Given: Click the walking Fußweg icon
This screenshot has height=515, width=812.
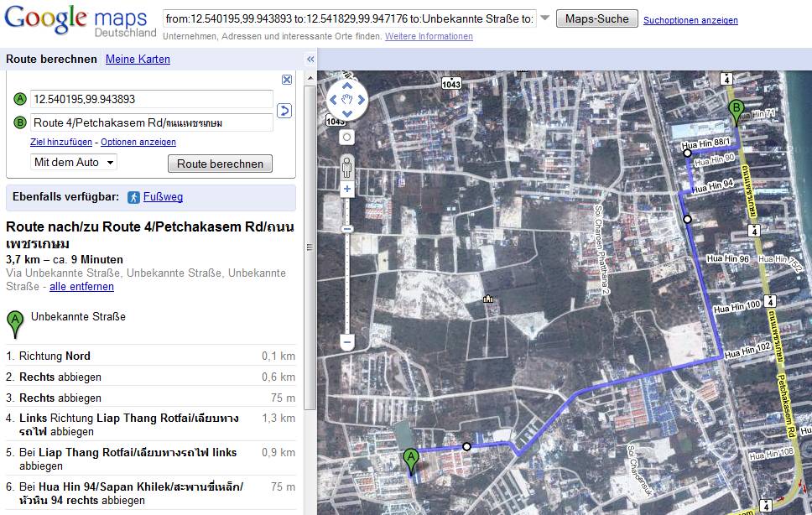Looking at the screenshot, I should (x=134, y=197).
